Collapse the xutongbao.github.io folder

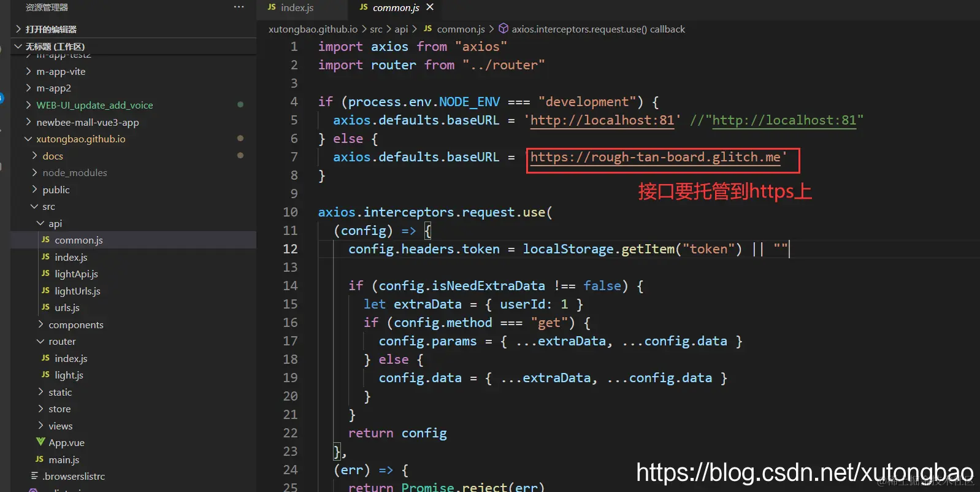(x=80, y=139)
